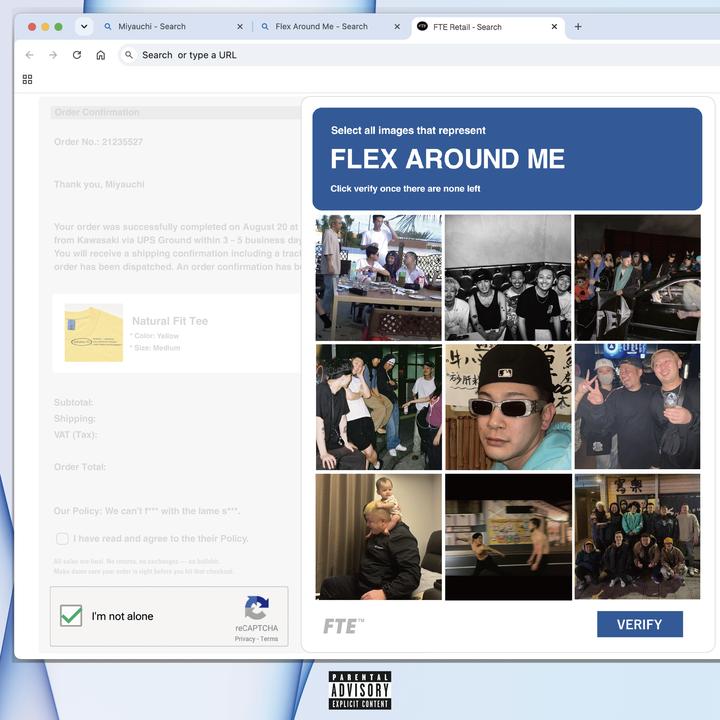Click the Parental Advisory label
This screenshot has height=720, width=720.
click(x=360, y=690)
